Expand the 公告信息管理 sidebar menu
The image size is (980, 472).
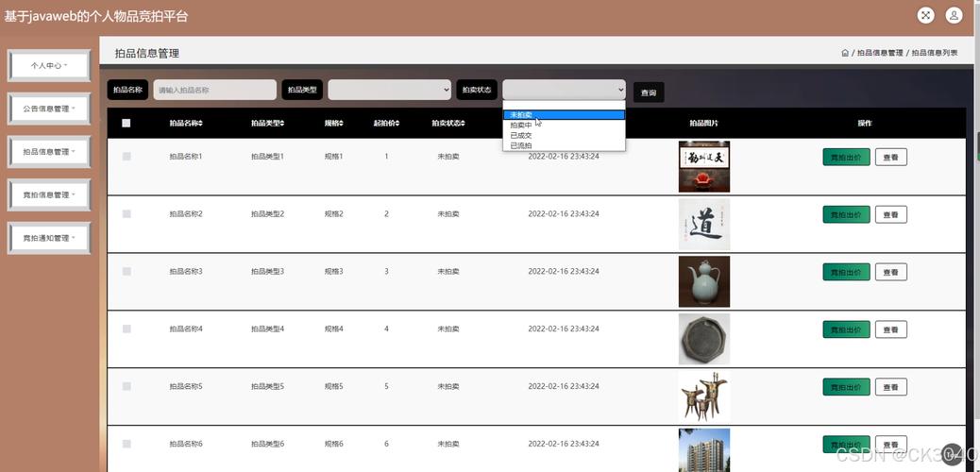[49, 109]
